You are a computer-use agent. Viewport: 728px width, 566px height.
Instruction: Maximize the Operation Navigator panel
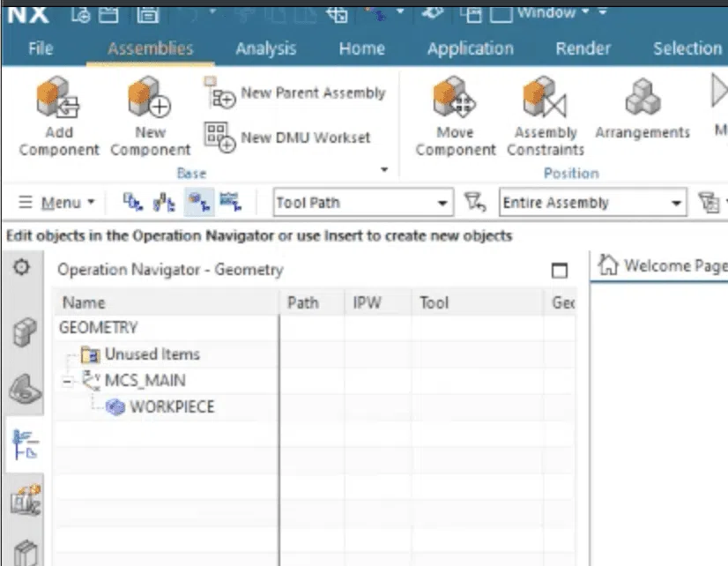pyautogui.click(x=560, y=271)
